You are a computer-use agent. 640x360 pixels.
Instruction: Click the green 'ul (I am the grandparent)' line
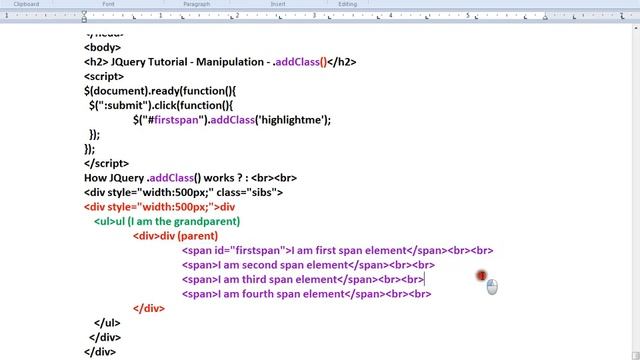click(x=167, y=222)
